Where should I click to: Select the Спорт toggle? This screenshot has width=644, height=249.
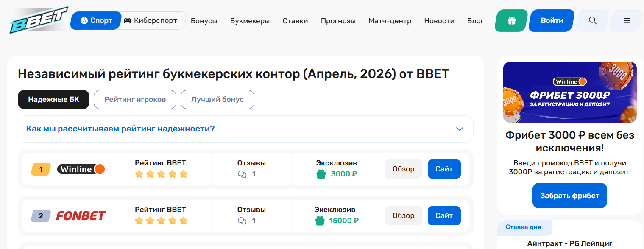pyautogui.click(x=96, y=20)
